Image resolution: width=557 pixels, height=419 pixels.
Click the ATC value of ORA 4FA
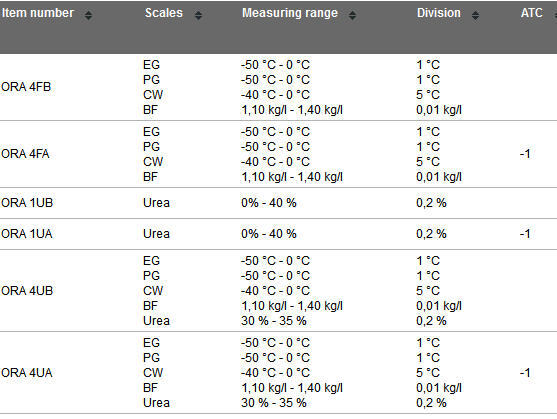click(525, 154)
